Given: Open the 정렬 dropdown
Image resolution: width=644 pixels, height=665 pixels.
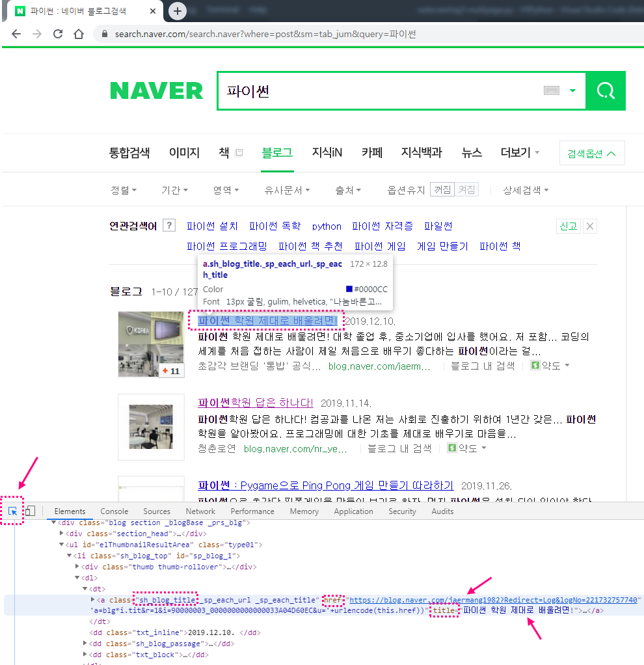Looking at the screenshot, I should [124, 191].
